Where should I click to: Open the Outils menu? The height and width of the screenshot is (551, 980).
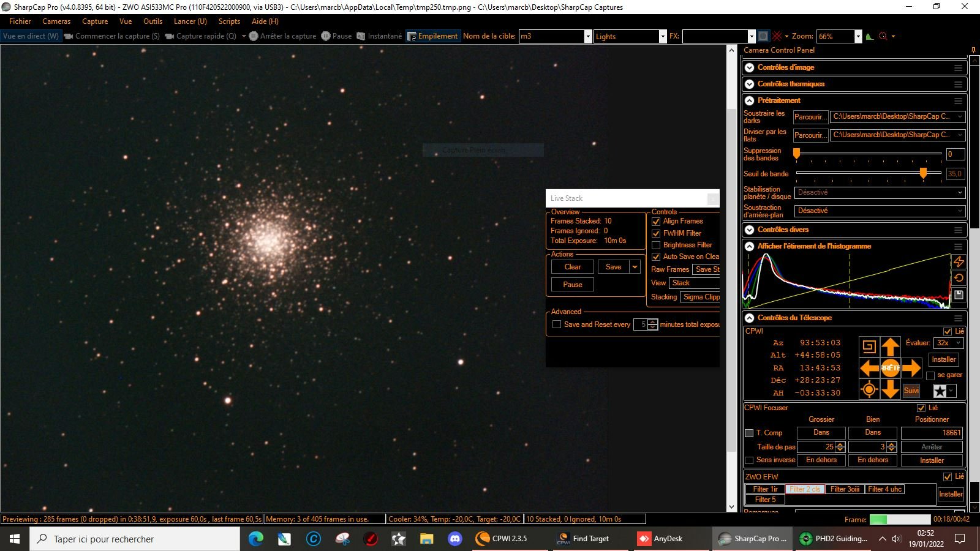coord(153,21)
